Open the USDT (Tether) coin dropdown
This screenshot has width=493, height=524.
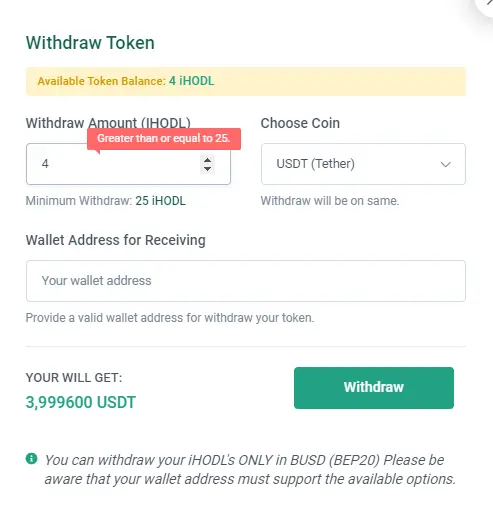363,164
